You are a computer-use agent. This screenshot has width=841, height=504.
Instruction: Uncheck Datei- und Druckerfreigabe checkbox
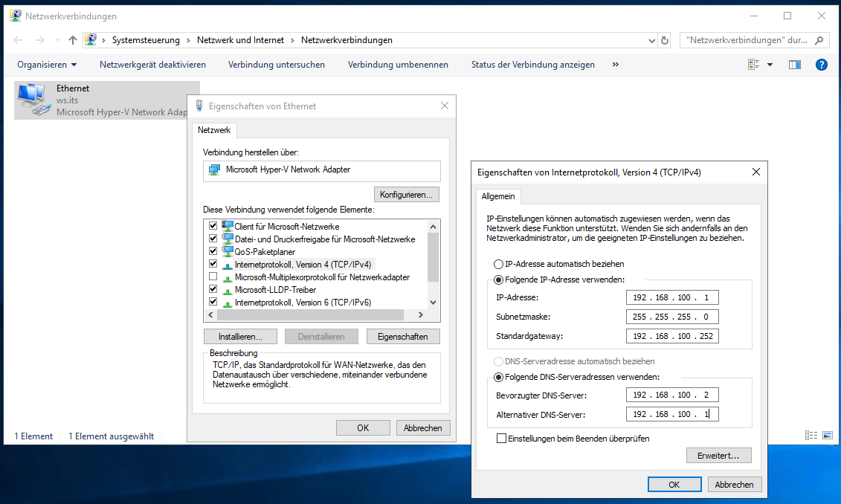pos(213,238)
